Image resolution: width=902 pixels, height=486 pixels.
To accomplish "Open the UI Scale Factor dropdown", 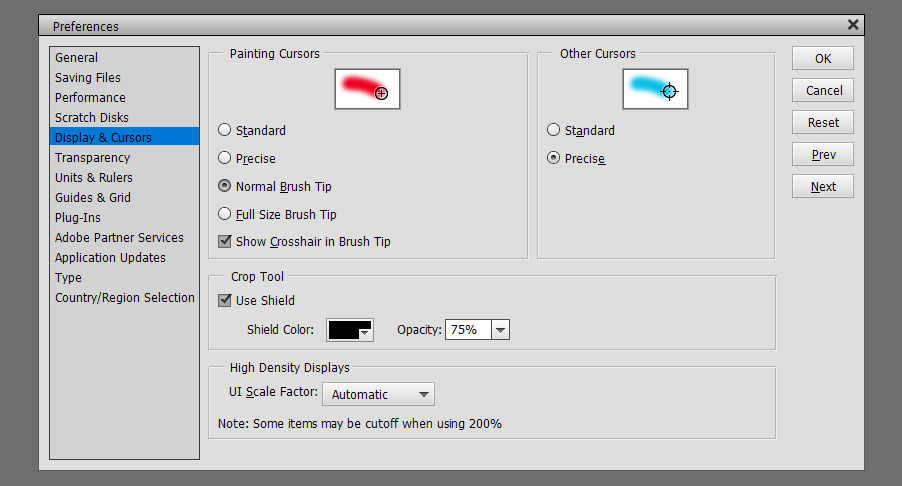I will point(378,395).
